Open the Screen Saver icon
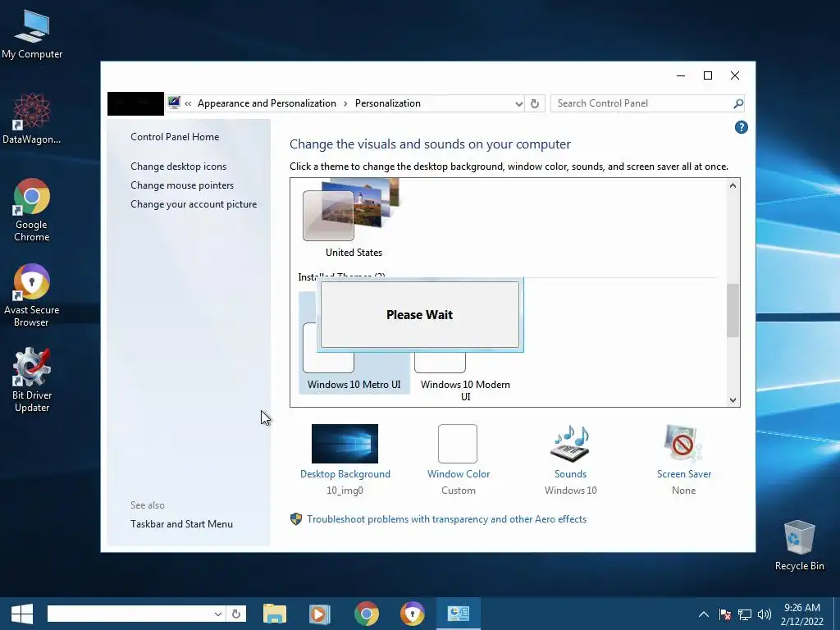The width and height of the screenshot is (840, 630). pyautogui.click(x=683, y=444)
